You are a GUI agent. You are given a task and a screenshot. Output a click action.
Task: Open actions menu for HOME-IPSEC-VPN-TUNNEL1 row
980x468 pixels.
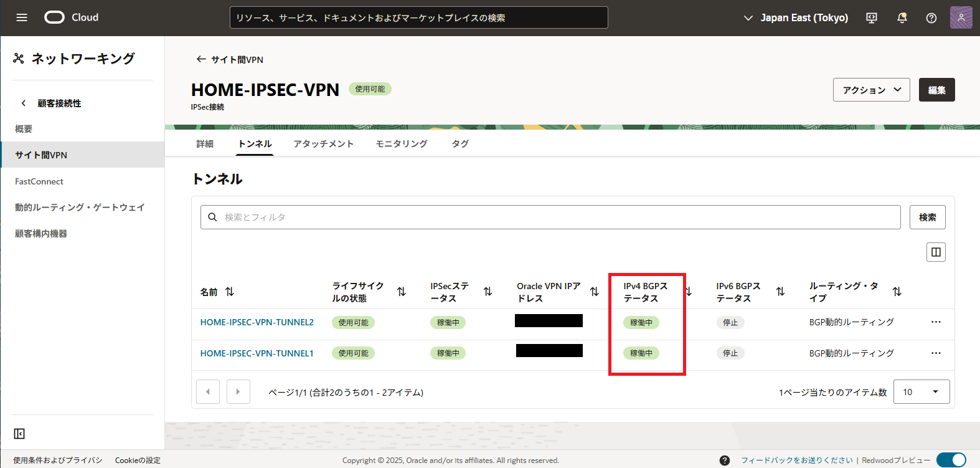936,353
